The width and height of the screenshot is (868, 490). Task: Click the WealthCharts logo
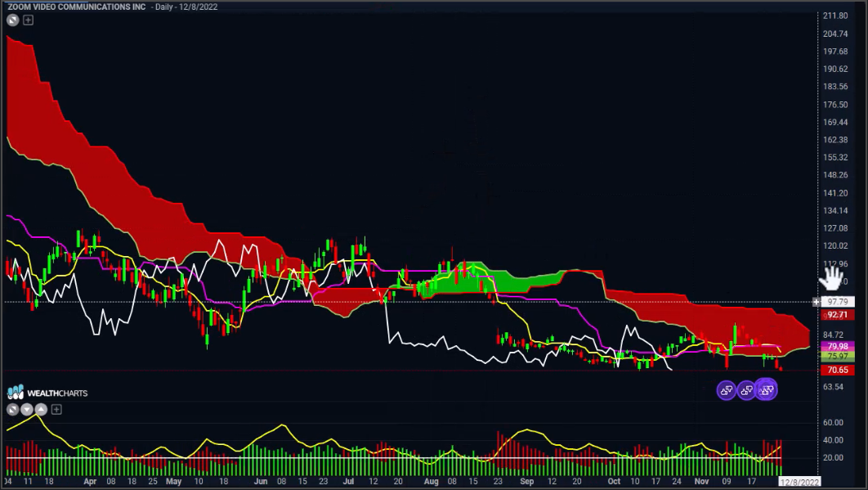(47, 393)
